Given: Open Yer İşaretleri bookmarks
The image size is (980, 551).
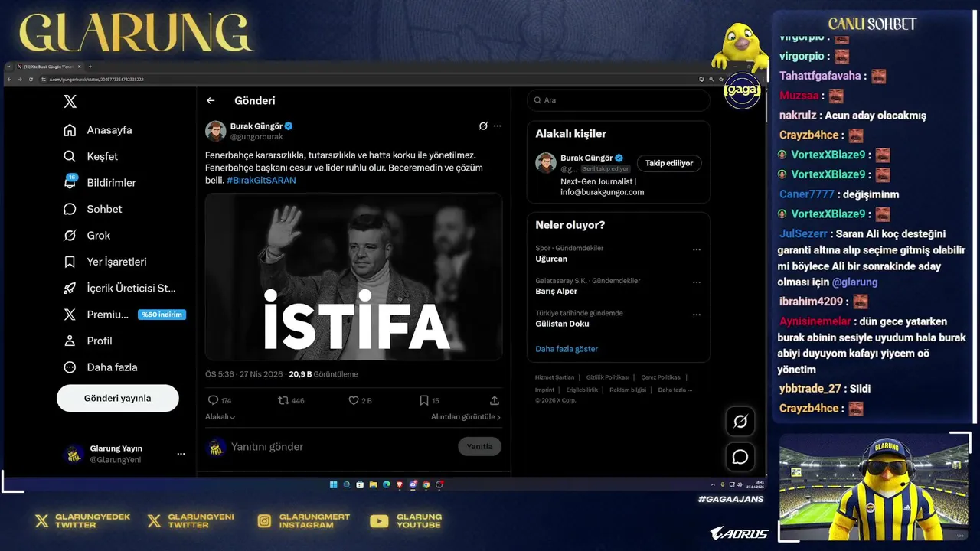Looking at the screenshot, I should (105, 262).
